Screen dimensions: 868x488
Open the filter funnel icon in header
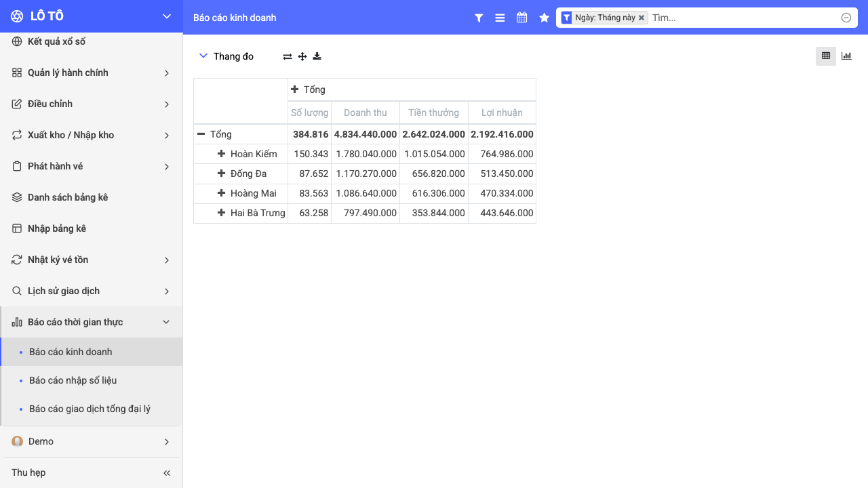coord(479,18)
